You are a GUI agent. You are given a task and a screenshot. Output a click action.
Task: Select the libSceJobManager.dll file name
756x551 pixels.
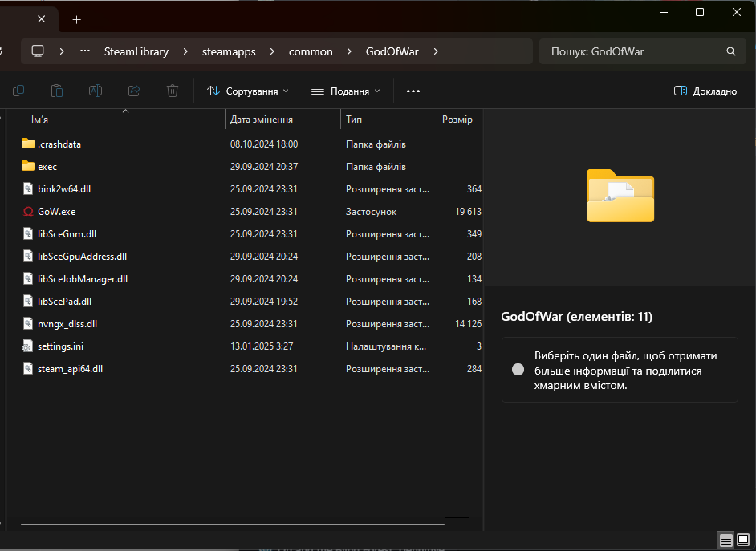tap(83, 279)
